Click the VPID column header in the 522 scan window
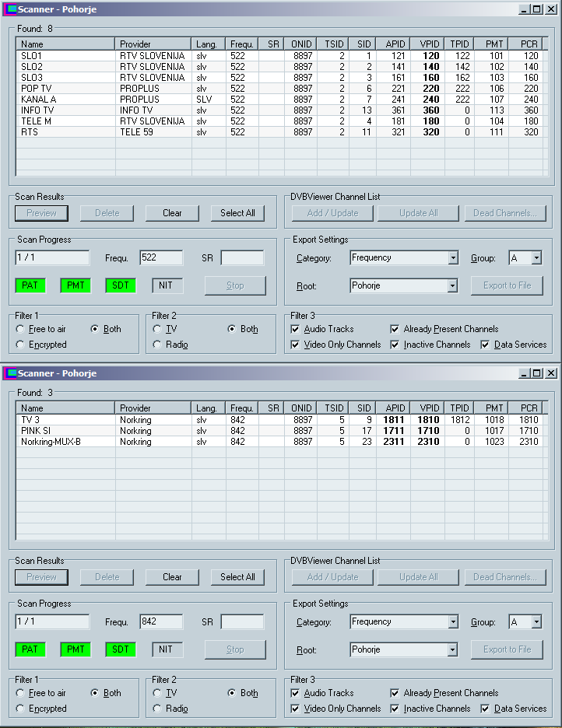The image size is (562, 728). point(427,44)
